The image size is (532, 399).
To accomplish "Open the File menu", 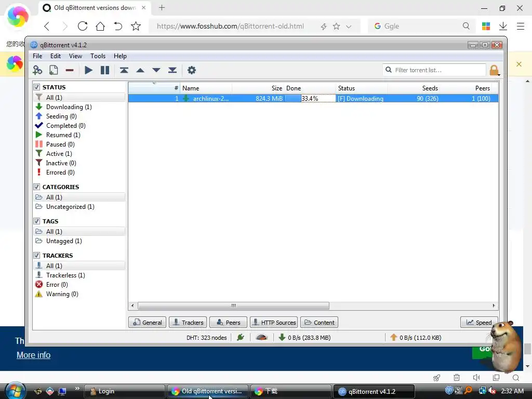I will [x=37, y=56].
